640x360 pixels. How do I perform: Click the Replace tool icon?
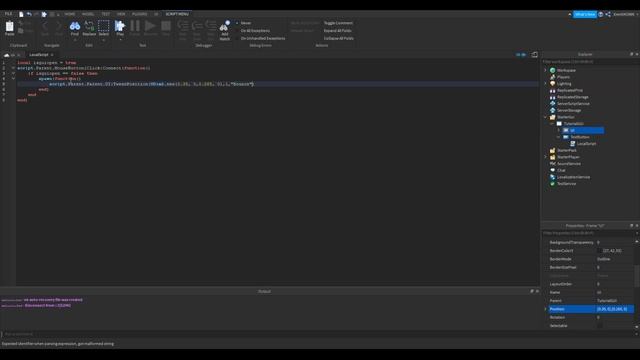[x=89, y=27]
